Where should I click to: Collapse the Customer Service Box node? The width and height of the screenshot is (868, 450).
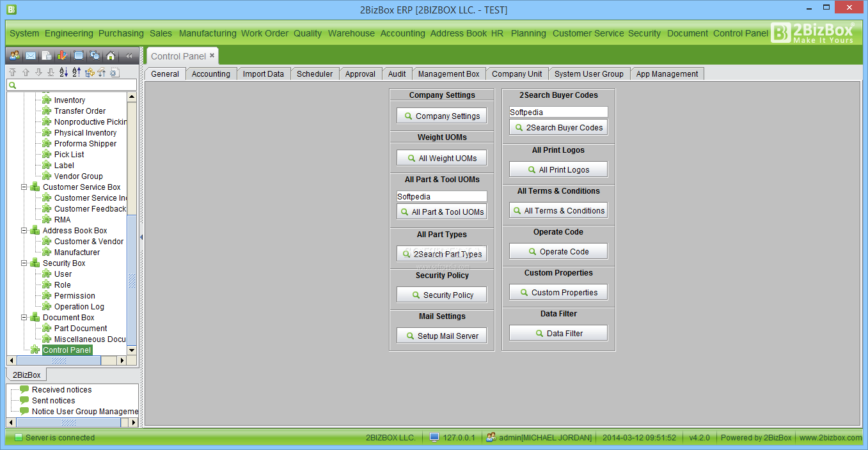24,187
